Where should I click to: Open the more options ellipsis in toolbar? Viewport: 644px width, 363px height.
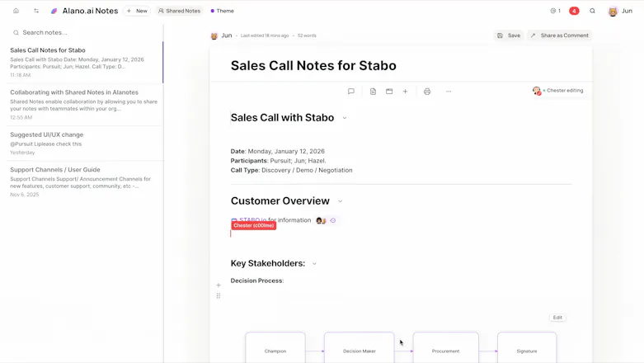click(x=449, y=92)
